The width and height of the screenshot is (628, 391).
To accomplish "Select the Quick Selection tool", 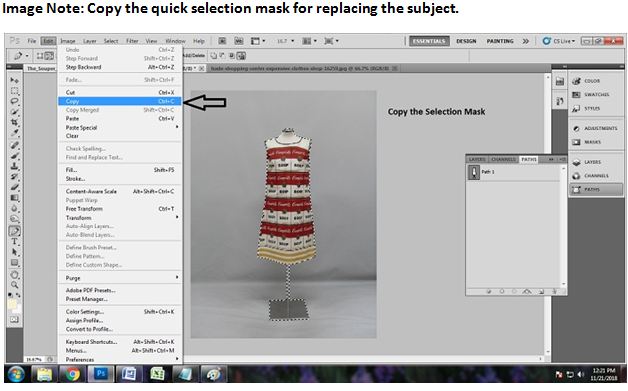I will tap(14, 112).
